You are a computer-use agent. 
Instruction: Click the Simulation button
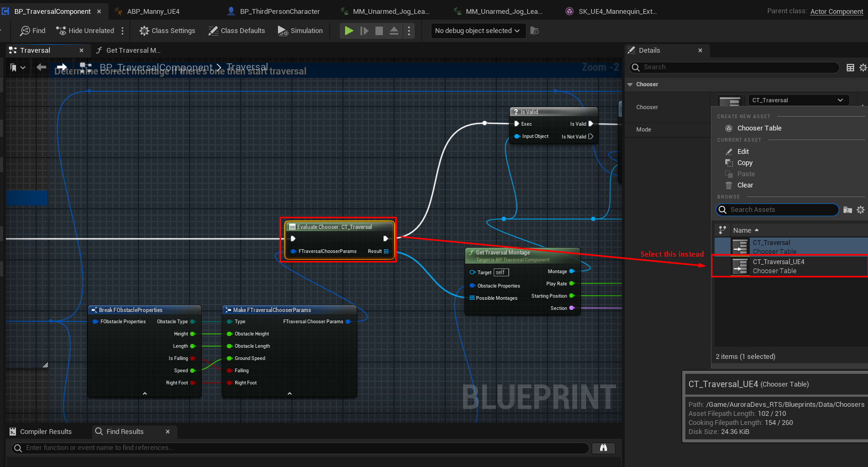click(300, 31)
